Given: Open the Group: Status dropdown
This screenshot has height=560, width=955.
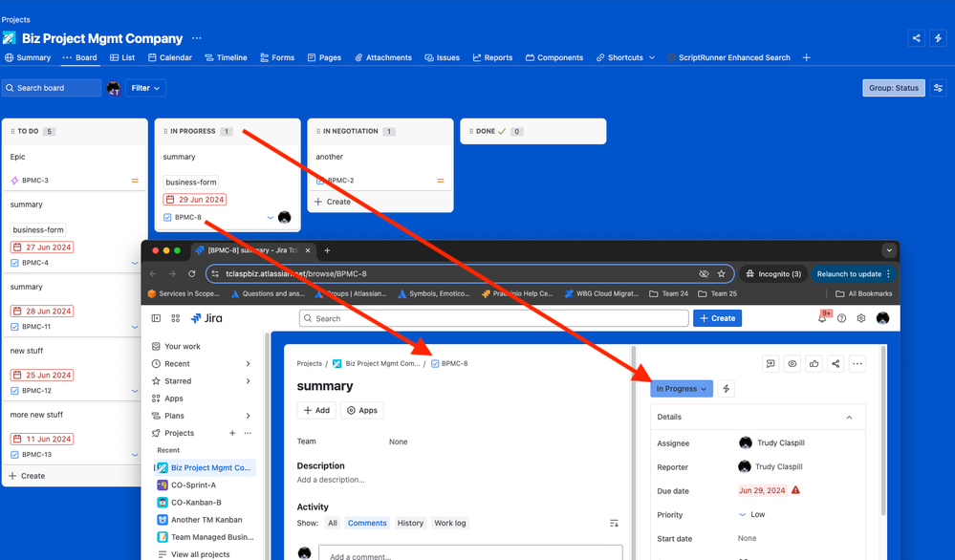Looking at the screenshot, I should coord(894,88).
